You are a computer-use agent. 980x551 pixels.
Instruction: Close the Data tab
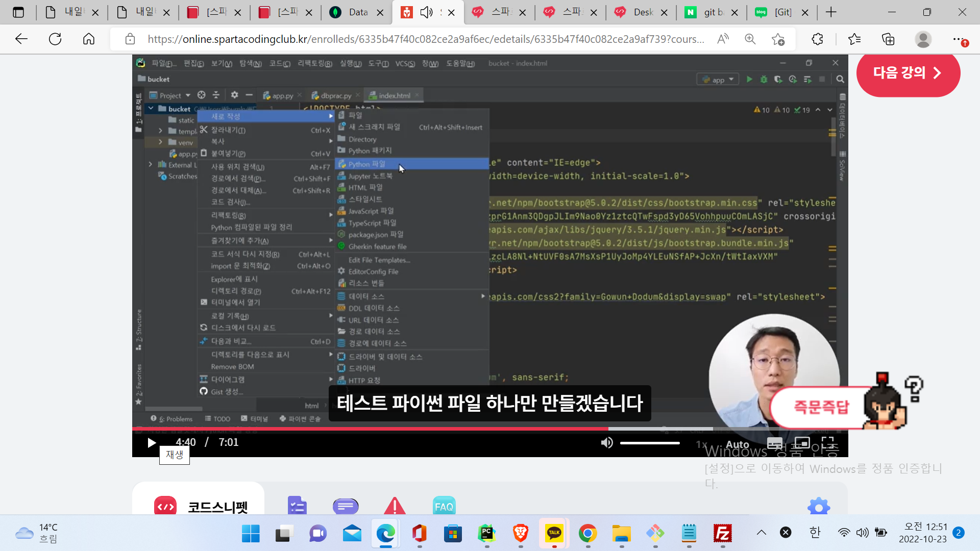[x=380, y=13]
